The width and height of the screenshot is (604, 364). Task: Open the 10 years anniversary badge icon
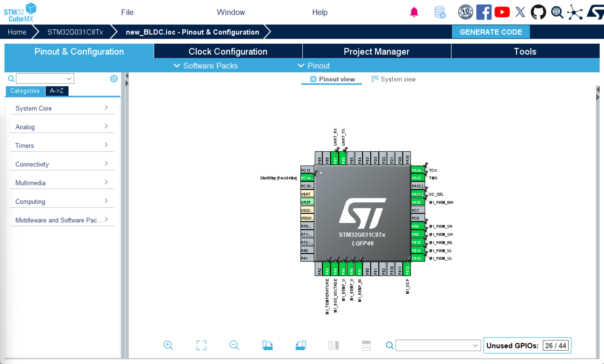tap(465, 12)
